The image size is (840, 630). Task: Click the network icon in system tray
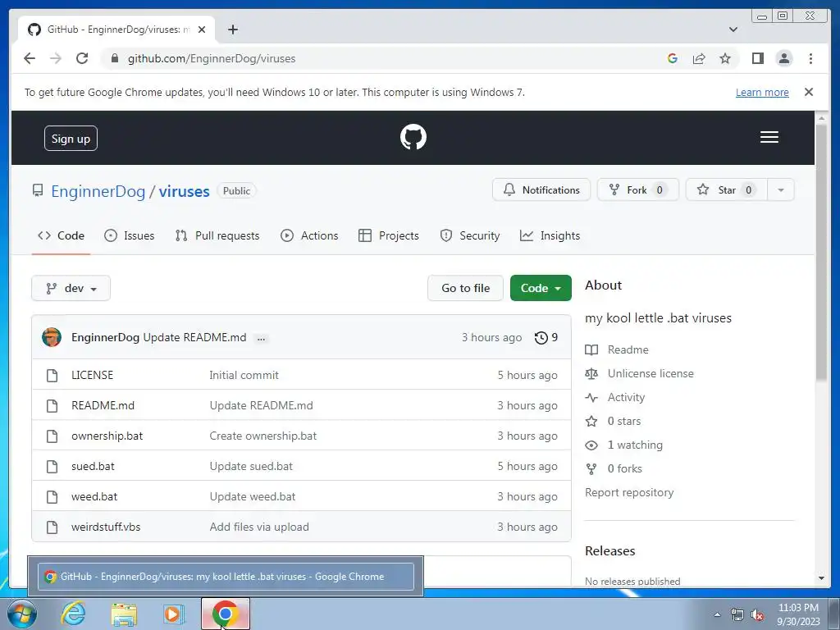(737, 615)
